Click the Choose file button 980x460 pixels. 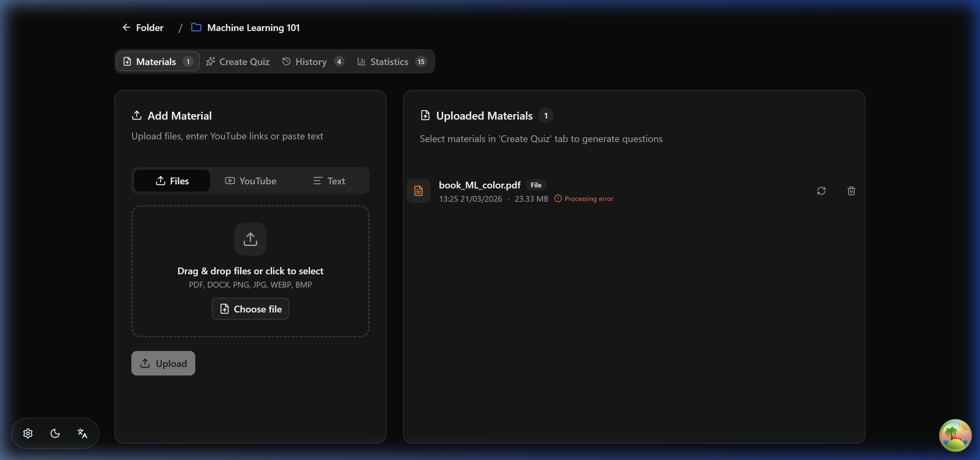[250, 309]
